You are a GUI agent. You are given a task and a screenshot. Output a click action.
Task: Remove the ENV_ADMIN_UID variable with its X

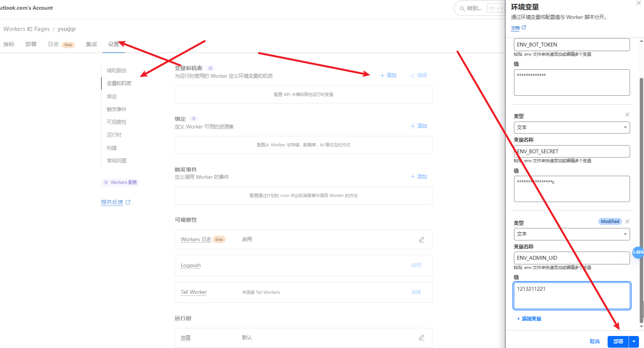point(627,221)
